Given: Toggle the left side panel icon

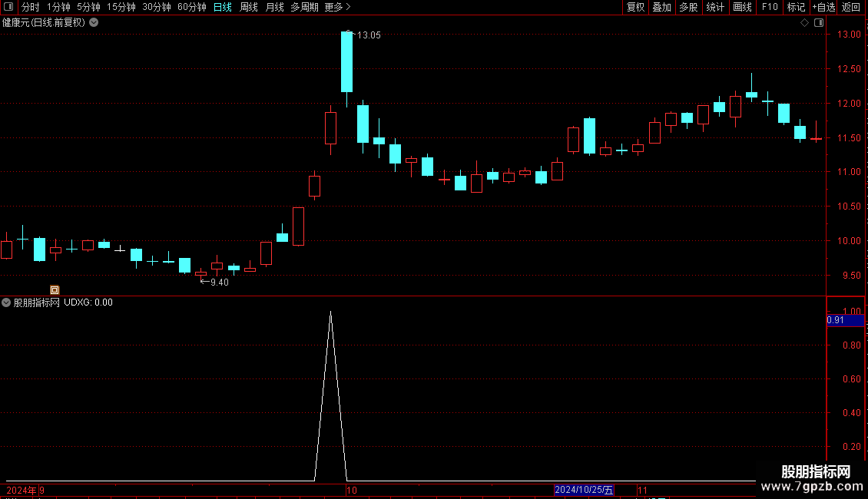Looking at the screenshot, I should [8, 7].
